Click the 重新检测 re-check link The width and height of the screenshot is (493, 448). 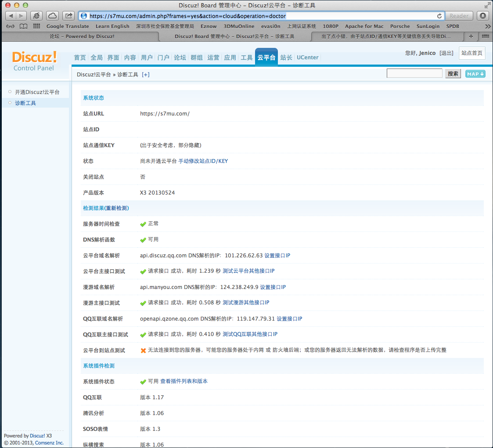coord(116,208)
